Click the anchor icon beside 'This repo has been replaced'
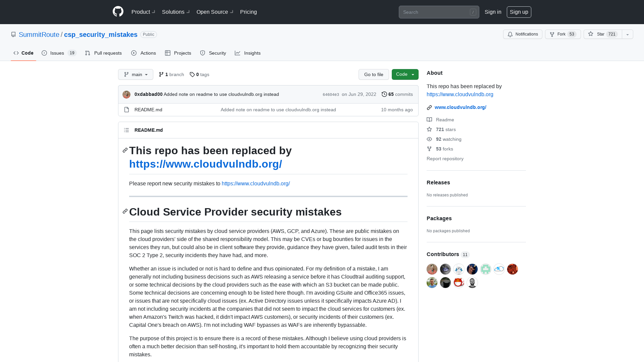644x362 pixels. (125, 150)
